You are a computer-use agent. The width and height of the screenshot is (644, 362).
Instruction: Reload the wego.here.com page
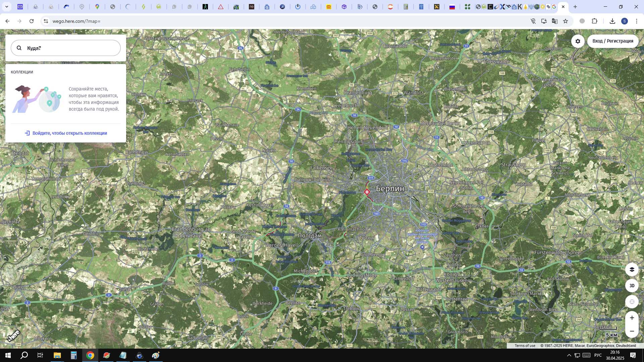pyautogui.click(x=32, y=21)
